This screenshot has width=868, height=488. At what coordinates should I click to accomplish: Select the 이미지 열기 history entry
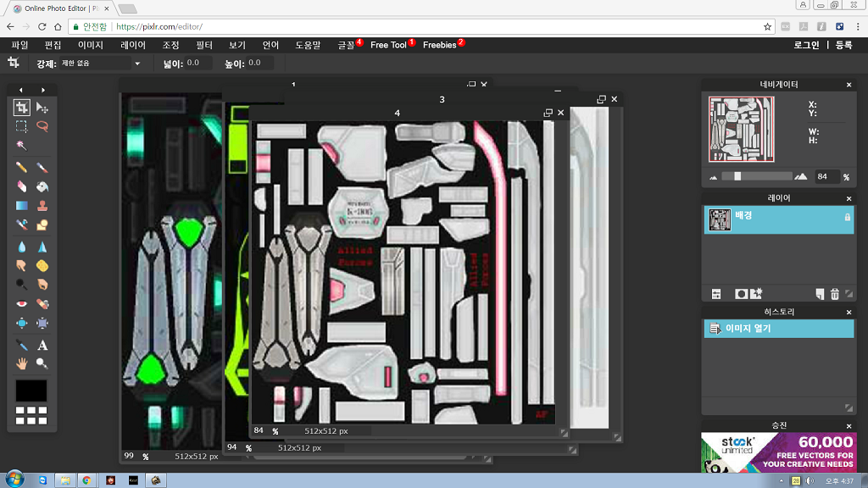coord(779,329)
